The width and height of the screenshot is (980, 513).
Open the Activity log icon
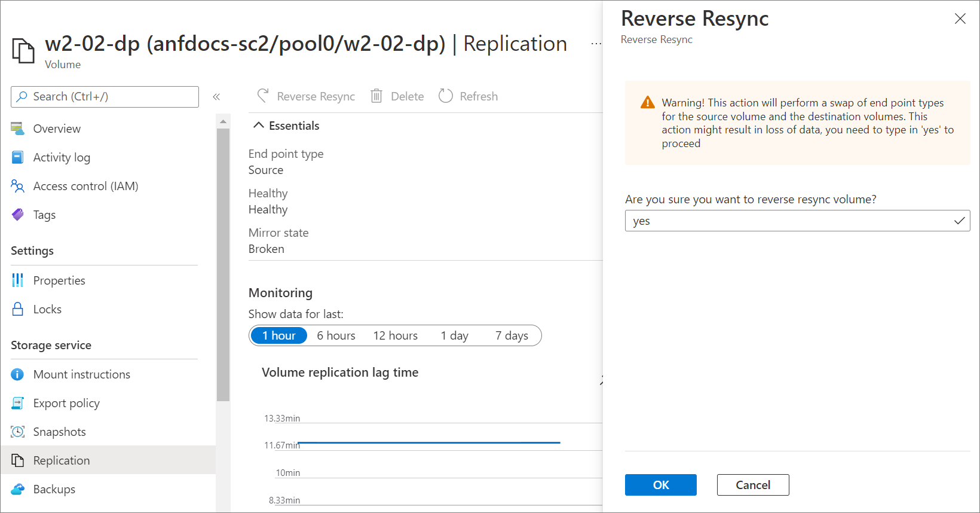pyautogui.click(x=17, y=157)
